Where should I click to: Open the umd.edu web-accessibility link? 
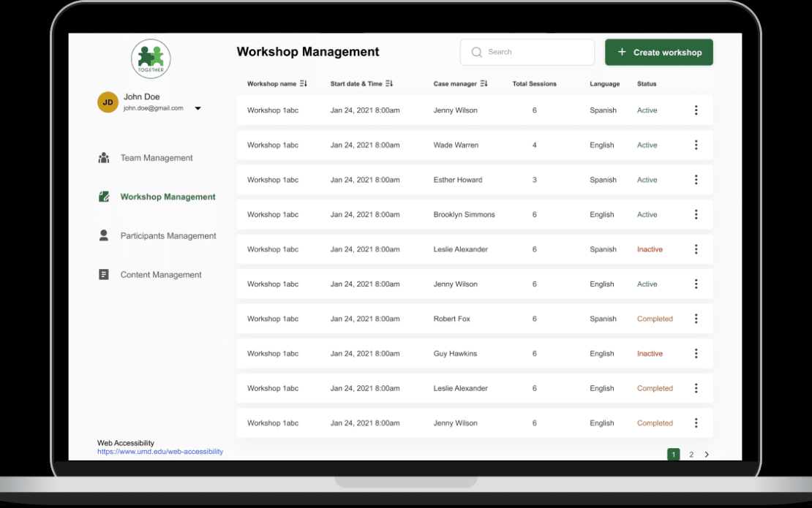click(160, 452)
